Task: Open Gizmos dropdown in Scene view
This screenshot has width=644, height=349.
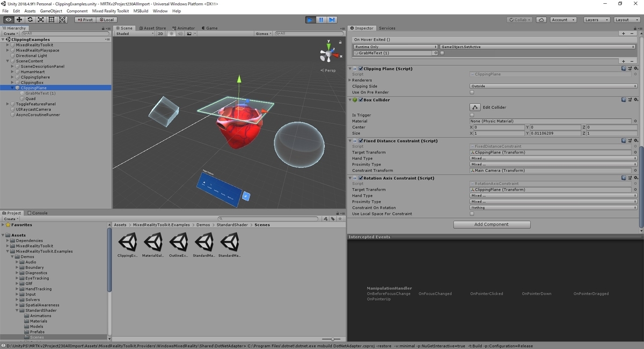Action: coord(264,34)
